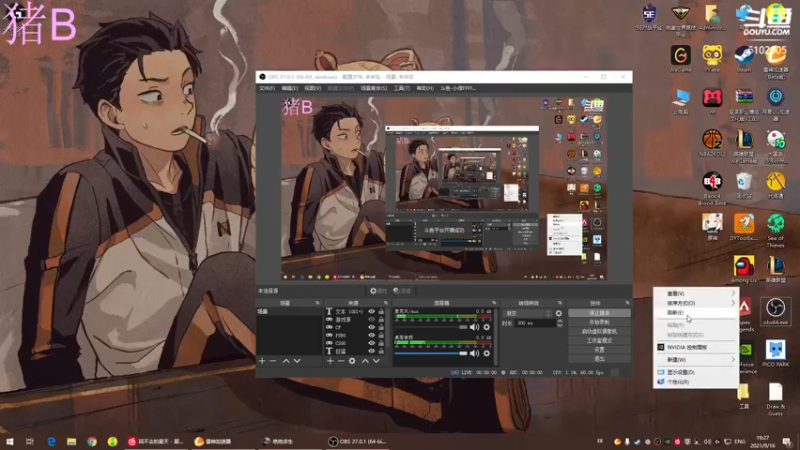The width and height of the screenshot is (800, 450).
Task: Click 工作室模式 studio mode button
Action: [599, 340]
